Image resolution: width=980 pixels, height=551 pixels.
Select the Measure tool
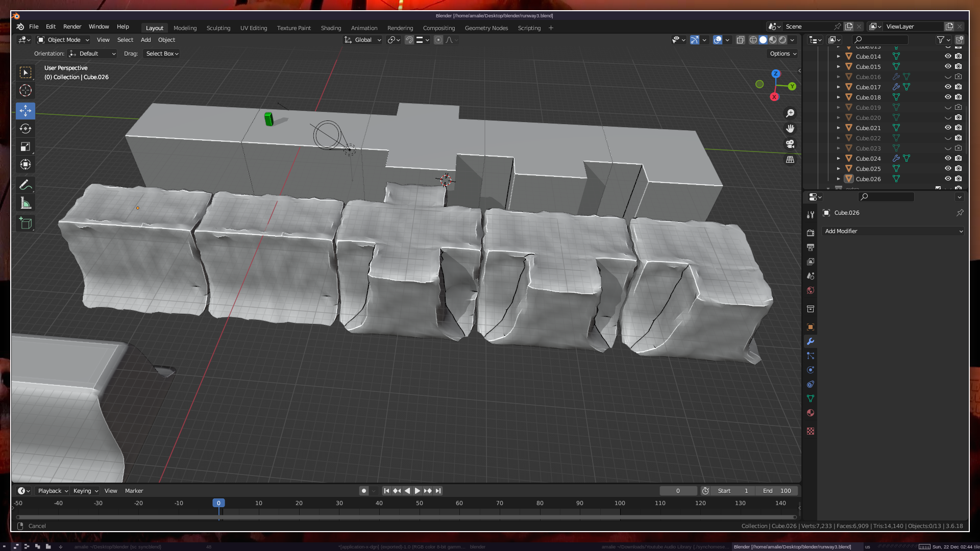click(26, 204)
